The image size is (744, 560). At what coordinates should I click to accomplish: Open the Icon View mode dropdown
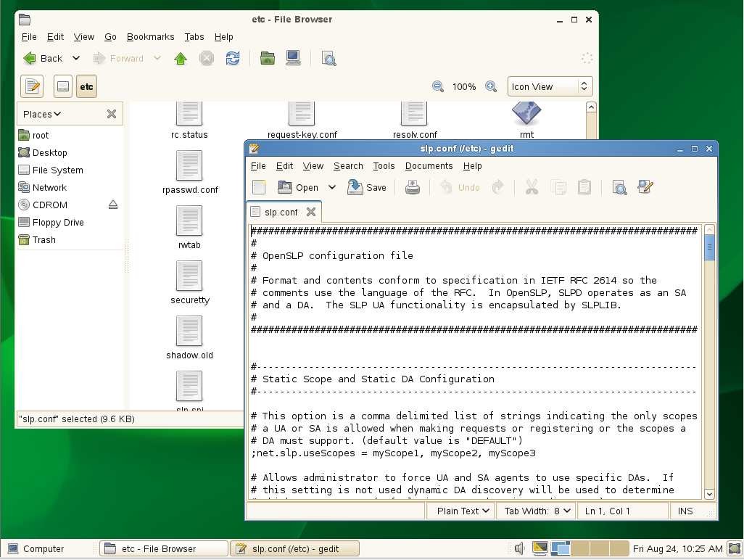pyautogui.click(x=550, y=87)
